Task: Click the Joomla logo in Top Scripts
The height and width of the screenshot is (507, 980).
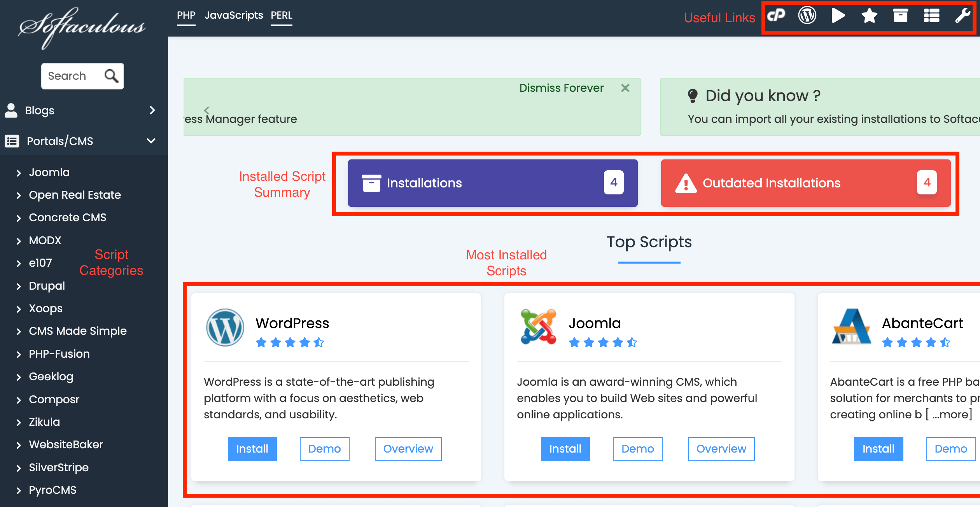Action: pyautogui.click(x=539, y=327)
